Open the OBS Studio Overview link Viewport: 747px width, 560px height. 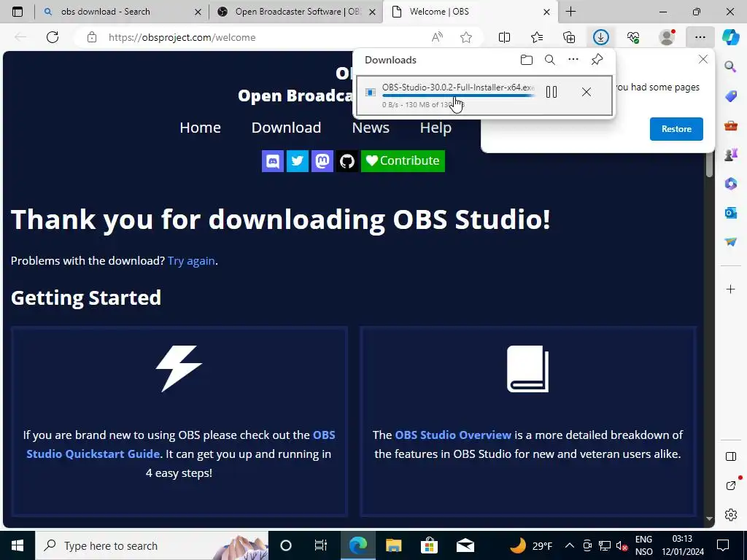click(453, 435)
